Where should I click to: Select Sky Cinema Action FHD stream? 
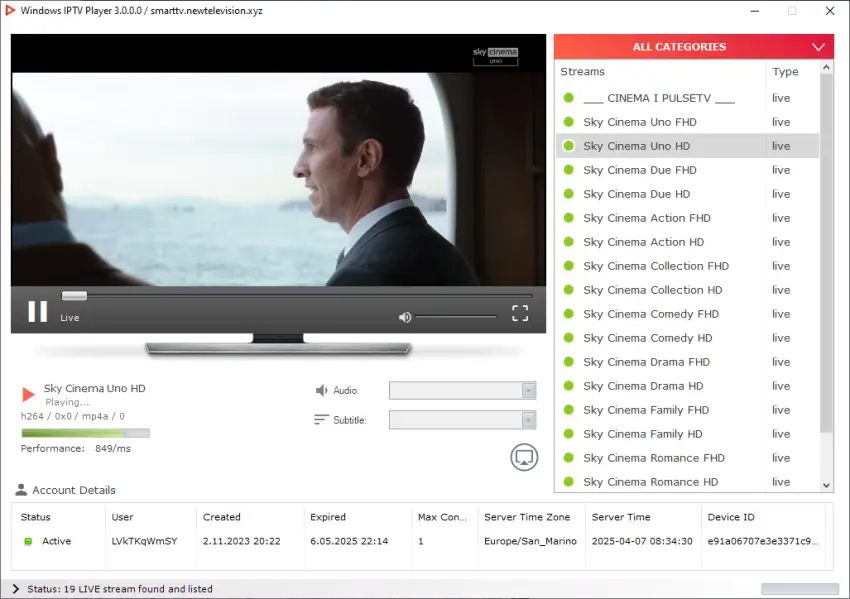coord(687,218)
